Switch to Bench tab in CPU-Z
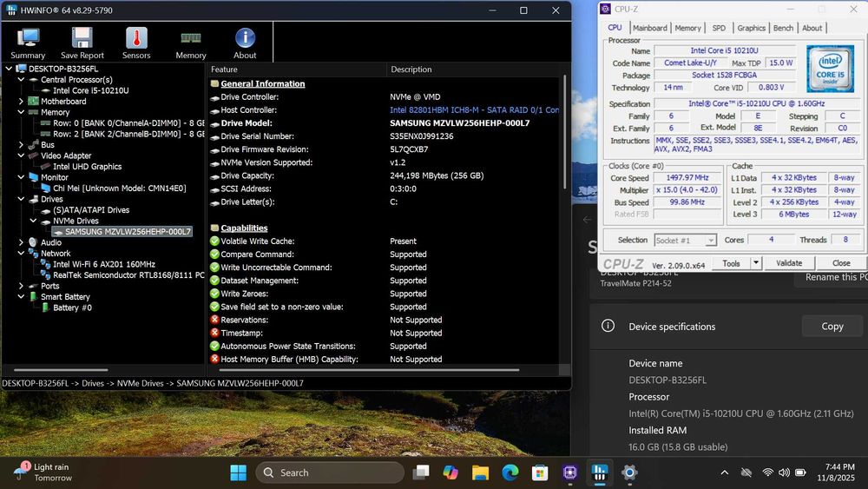This screenshot has height=489, width=868. 783,28
